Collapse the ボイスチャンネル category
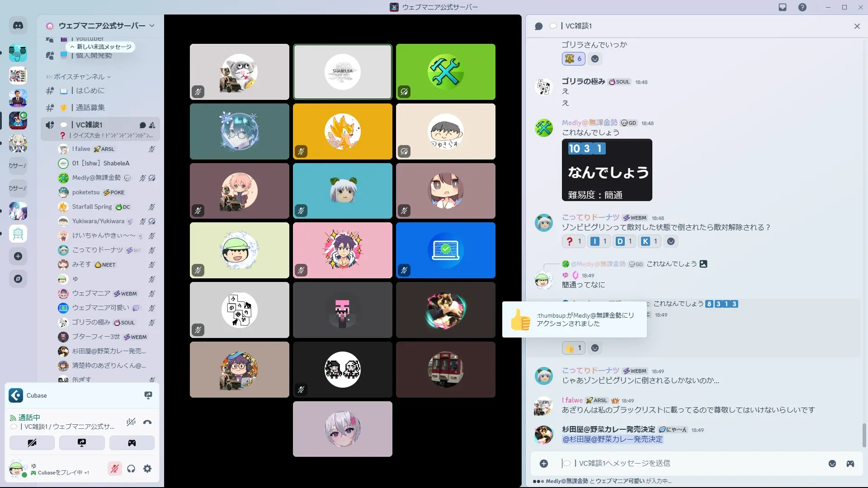This screenshot has height=488, width=868. point(79,77)
